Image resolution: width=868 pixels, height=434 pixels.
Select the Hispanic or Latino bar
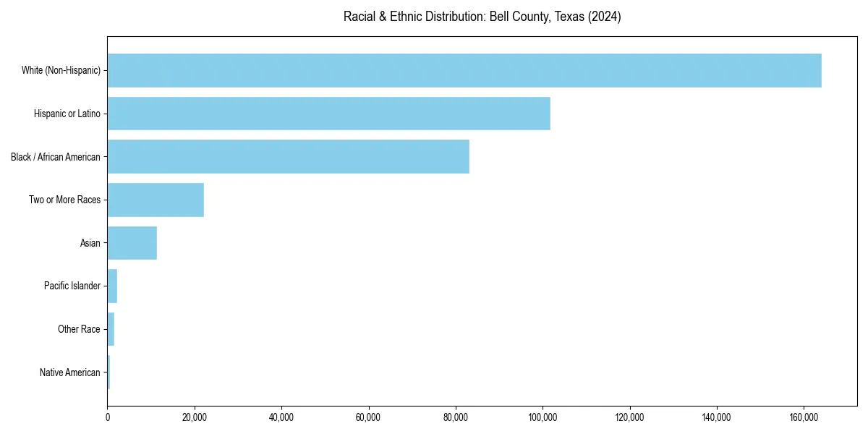pyautogui.click(x=325, y=114)
